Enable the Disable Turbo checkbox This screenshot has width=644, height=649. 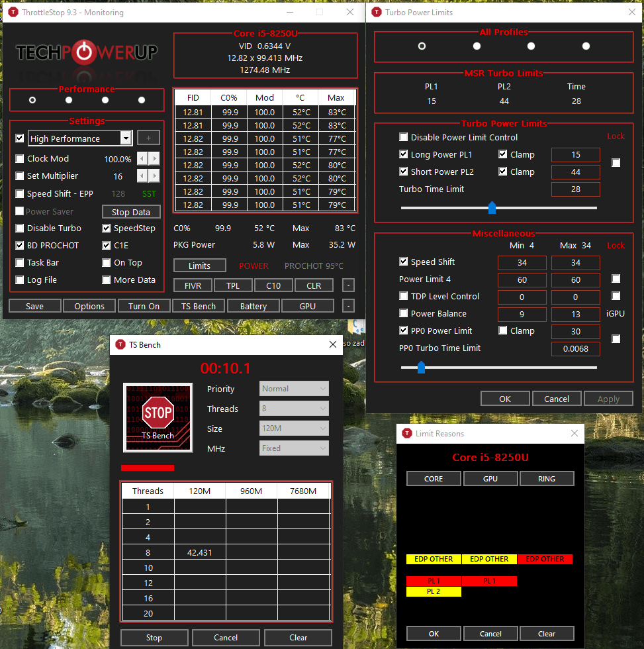[19, 228]
